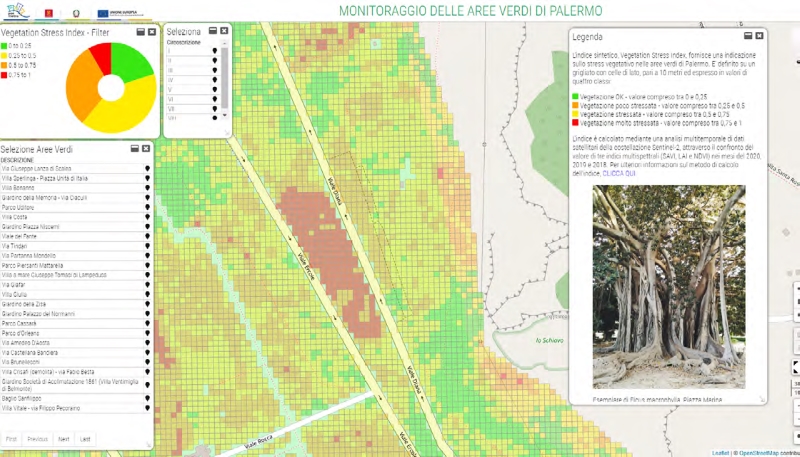This screenshot has width=800, height=457.
Task: Filter by the green 0 to 0.25 legend swatch
Action: click(4, 46)
